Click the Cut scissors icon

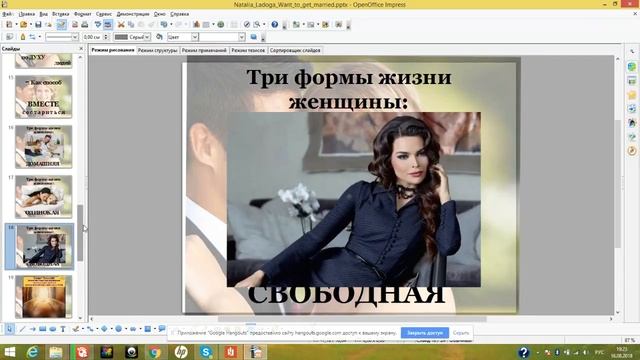coord(121,24)
